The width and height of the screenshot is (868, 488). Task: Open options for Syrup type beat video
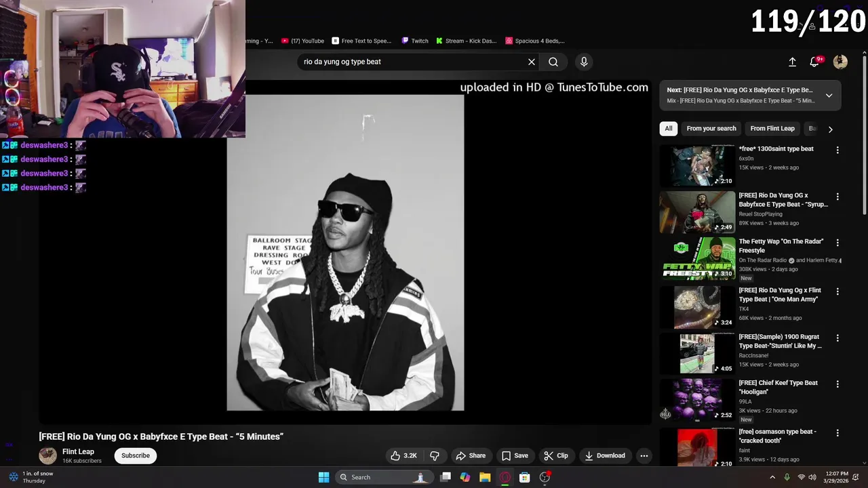837,197
